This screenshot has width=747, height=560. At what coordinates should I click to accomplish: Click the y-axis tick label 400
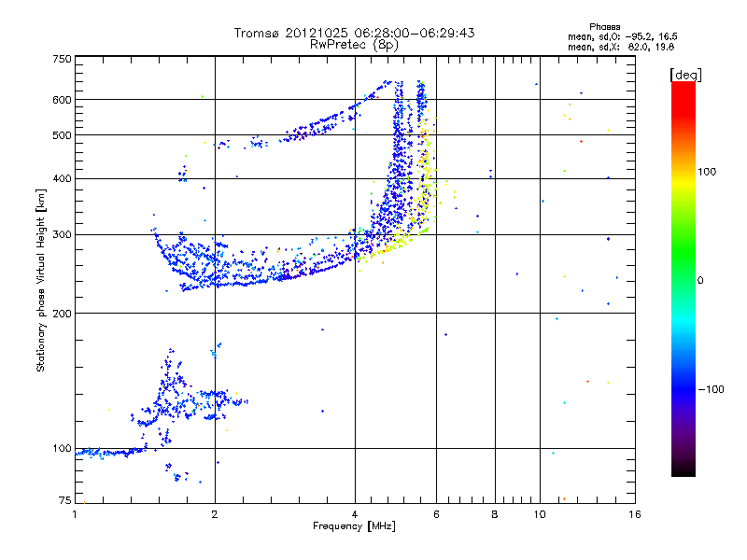pos(62,179)
